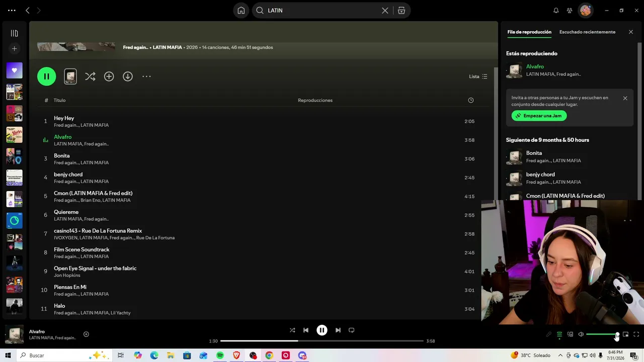The height and width of the screenshot is (362, 644).
Task: Show hidden system tray icons chevron
Action: [x=560, y=355]
